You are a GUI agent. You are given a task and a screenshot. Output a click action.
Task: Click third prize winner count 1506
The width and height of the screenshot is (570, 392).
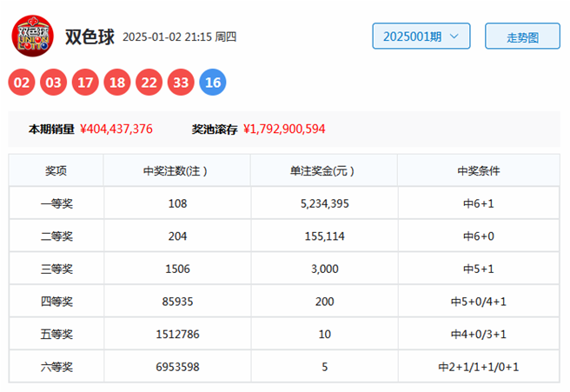coord(177,269)
